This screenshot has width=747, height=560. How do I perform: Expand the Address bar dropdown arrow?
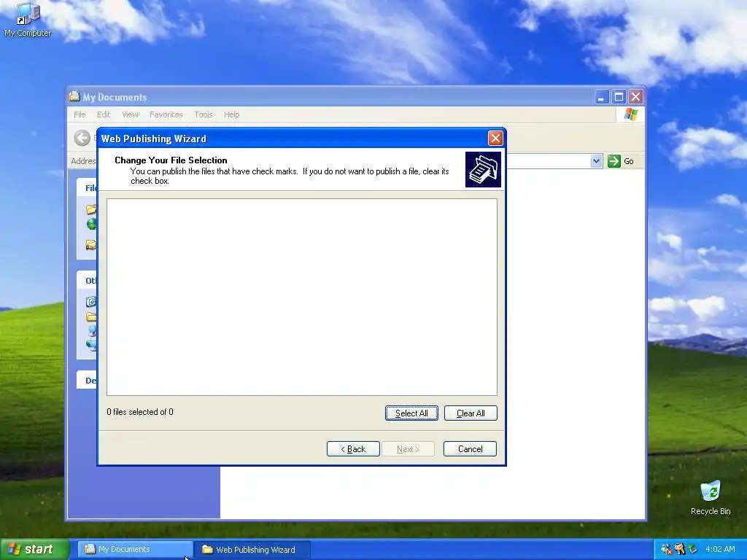tap(596, 161)
